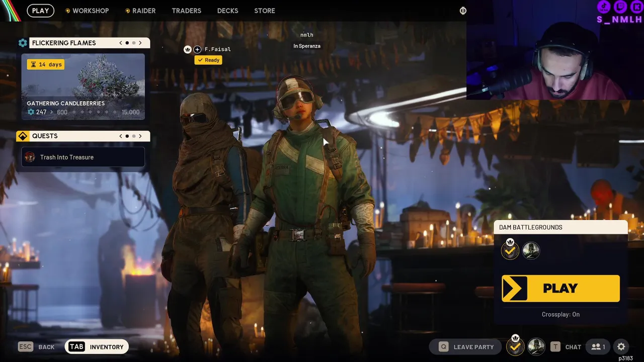The image size is (644, 362).
Task: Toggle the Ready status badge
Action: [x=208, y=60]
